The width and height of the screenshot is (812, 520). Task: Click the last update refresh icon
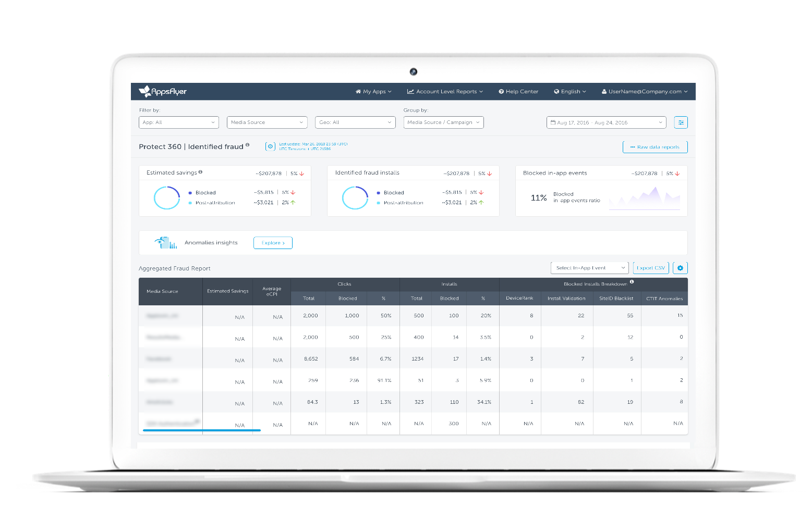[x=270, y=146]
